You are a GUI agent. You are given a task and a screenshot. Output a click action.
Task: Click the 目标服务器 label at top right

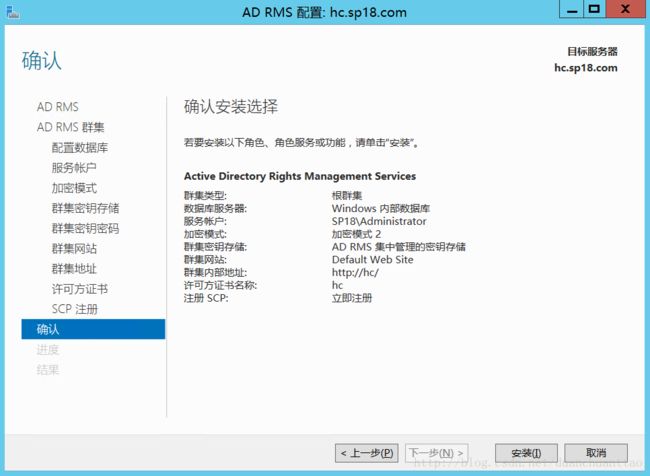pos(592,52)
